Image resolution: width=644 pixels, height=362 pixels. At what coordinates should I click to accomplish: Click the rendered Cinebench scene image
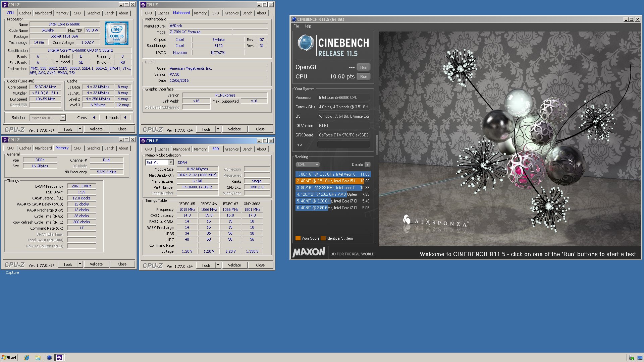(509, 139)
